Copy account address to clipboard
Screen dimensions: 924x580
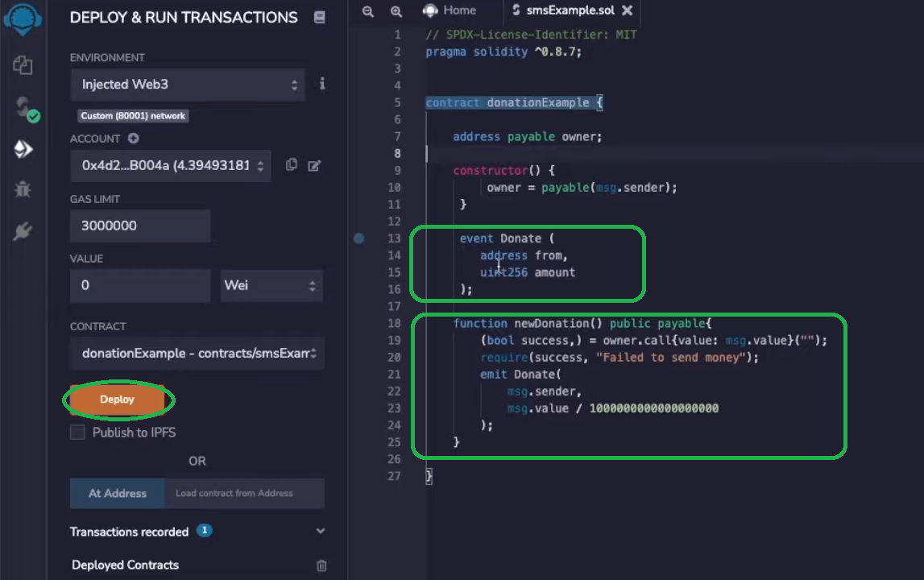pyautogui.click(x=291, y=165)
